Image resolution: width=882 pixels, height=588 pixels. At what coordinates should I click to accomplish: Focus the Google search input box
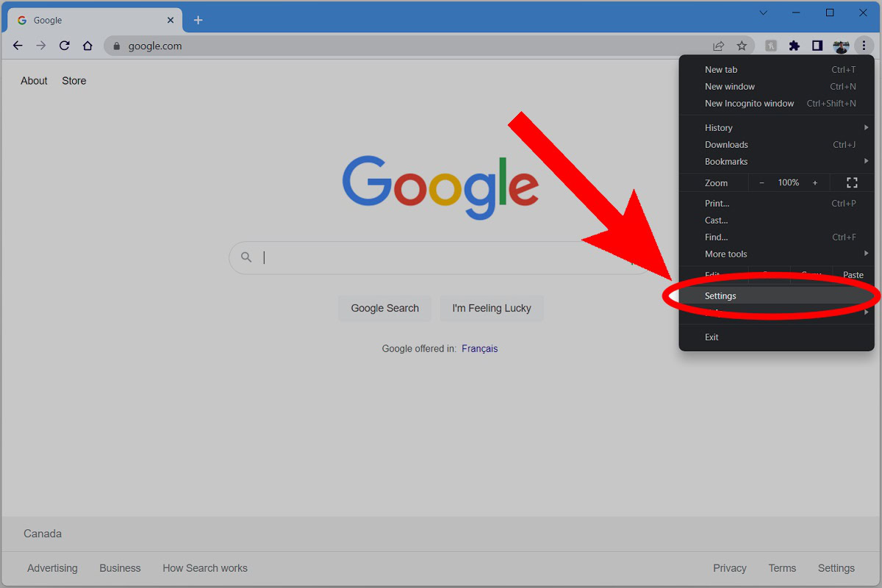[x=441, y=257]
